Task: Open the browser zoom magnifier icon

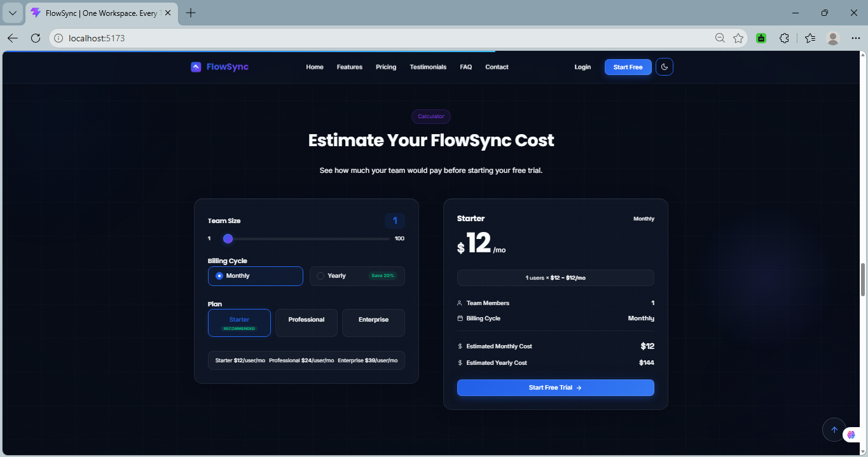Action: click(720, 38)
